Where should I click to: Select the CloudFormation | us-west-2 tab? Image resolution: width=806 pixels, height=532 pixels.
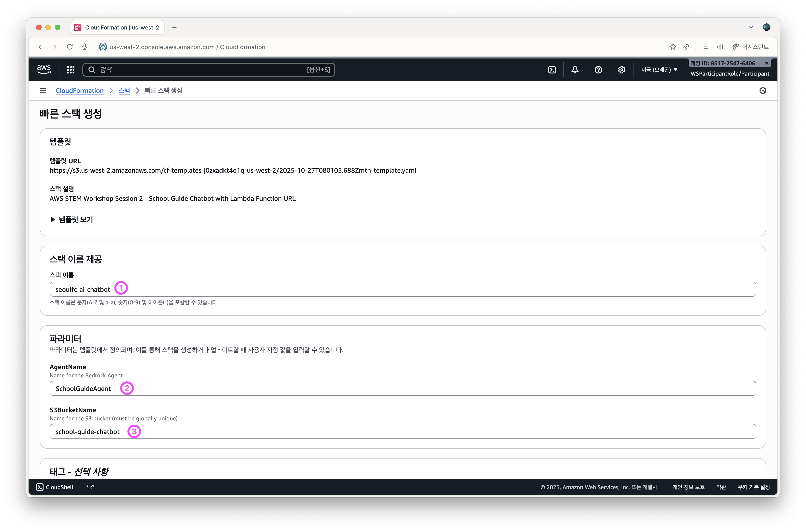[117, 27]
